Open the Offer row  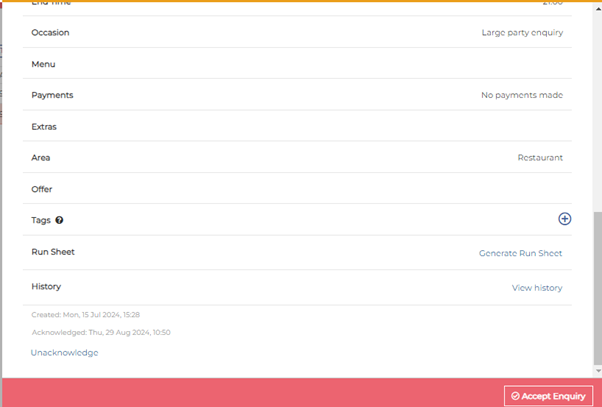coord(42,189)
